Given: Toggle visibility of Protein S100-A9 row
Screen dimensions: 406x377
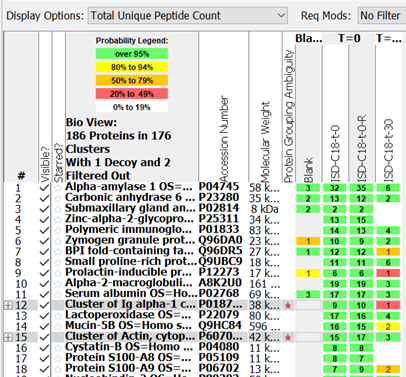Looking at the screenshot, I should coord(44,369).
